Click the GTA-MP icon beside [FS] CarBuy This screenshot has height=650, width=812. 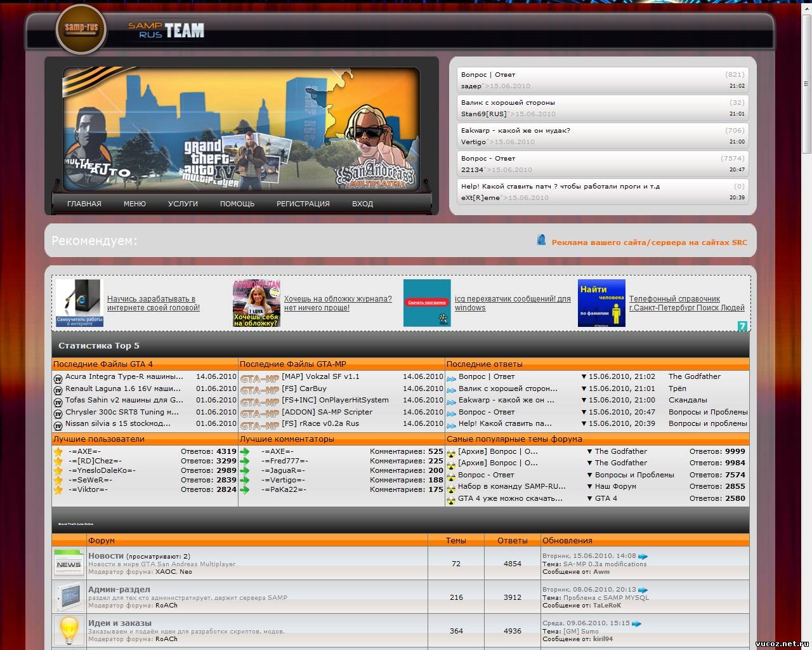259,390
